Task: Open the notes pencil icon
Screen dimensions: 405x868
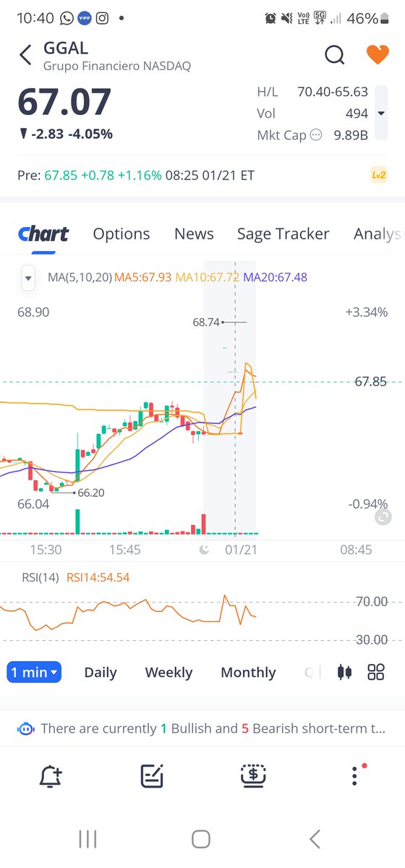Action: [152, 776]
